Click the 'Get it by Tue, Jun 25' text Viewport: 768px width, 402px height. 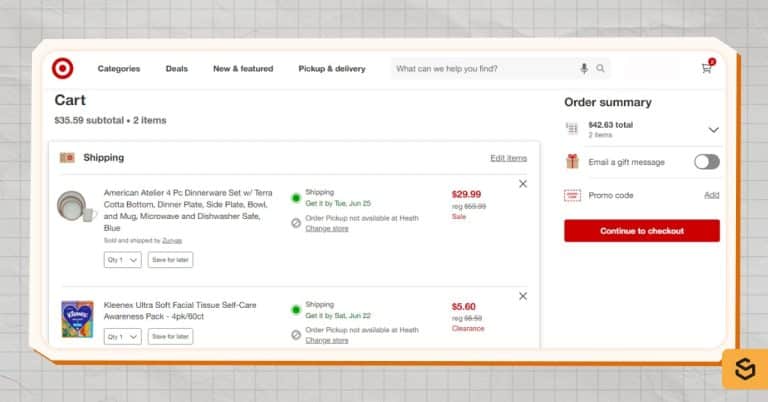click(x=338, y=203)
